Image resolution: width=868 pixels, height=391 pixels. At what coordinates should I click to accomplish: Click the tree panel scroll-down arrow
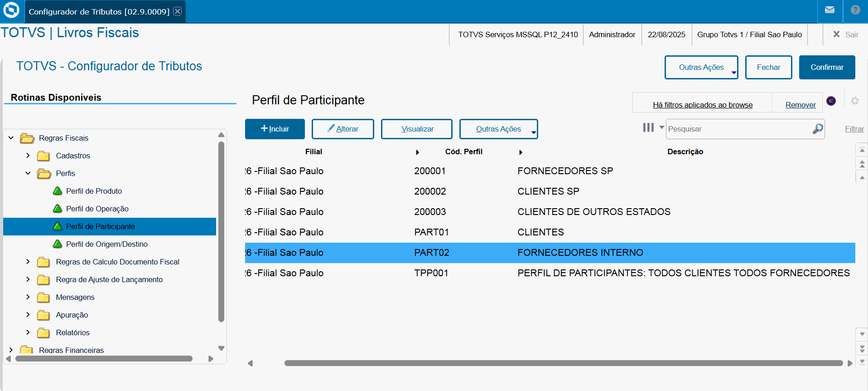(221, 348)
